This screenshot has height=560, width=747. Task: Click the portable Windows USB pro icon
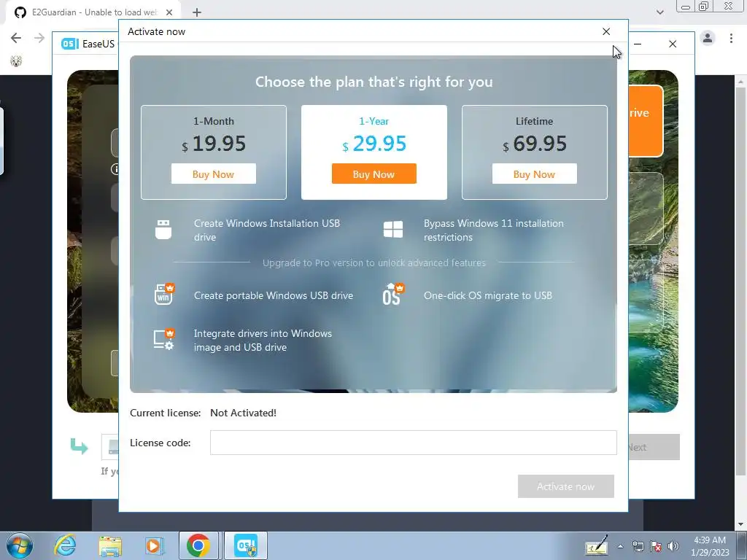tap(164, 295)
